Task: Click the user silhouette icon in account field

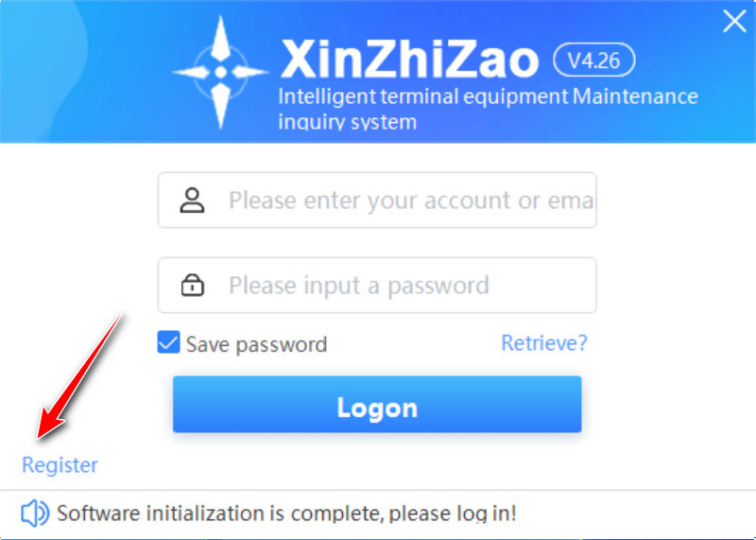Action: [193, 200]
